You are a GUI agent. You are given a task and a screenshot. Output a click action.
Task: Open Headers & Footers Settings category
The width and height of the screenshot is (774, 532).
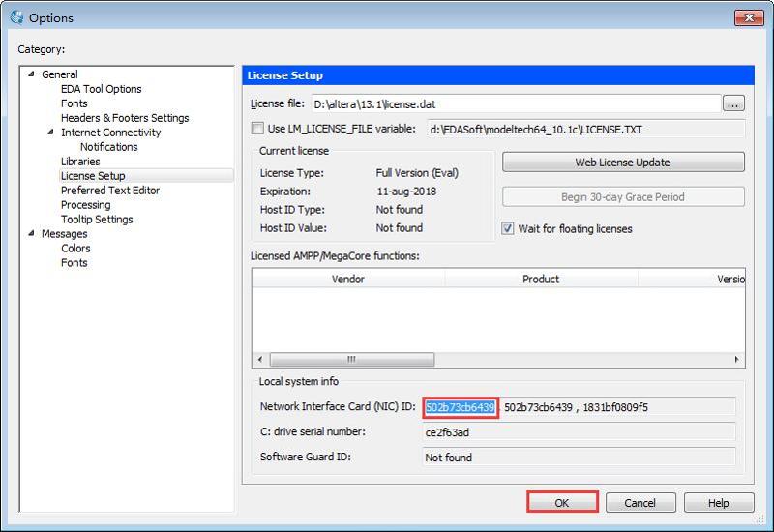point(125,118)
